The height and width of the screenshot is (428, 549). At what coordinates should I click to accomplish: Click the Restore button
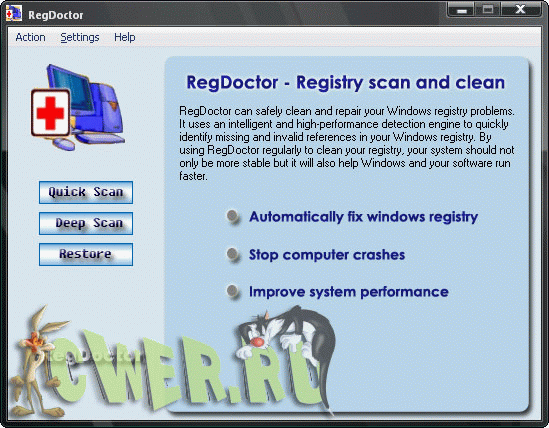coord(86,254)
